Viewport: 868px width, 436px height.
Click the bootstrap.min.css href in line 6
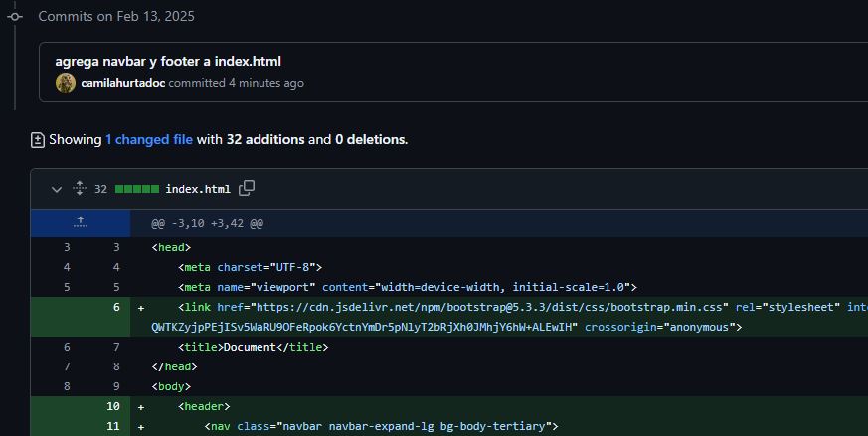point(489,307)
